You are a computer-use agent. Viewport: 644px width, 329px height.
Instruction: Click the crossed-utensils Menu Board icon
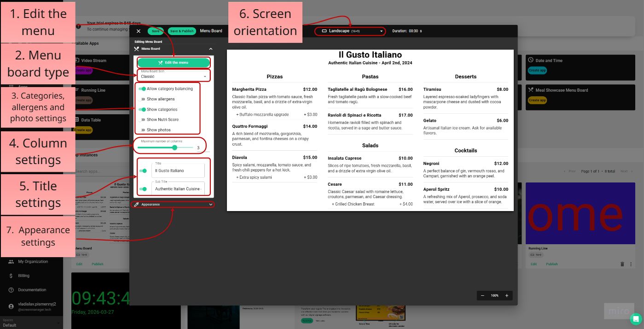coord(136,48)
